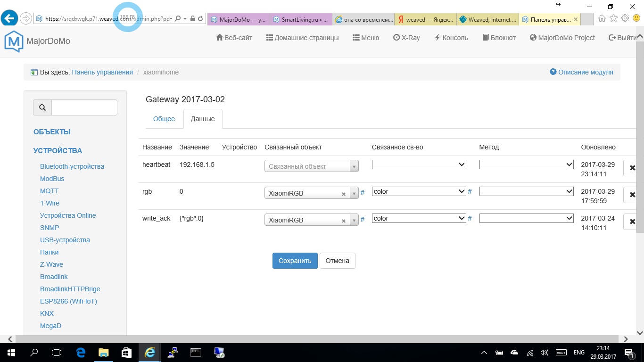644x362 pixels.
Task: Launch Microsoft Edge from the taskbar
Action: coord(81,352)
